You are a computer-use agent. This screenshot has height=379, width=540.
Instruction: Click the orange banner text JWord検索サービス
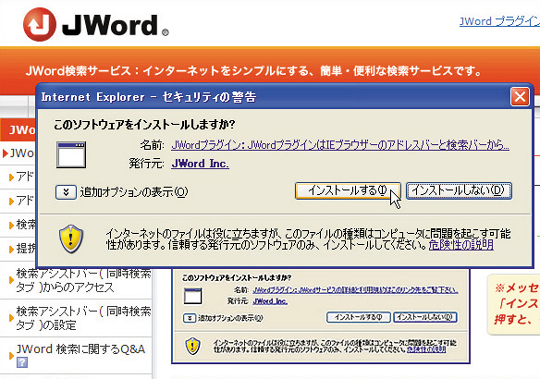[253, 71]
